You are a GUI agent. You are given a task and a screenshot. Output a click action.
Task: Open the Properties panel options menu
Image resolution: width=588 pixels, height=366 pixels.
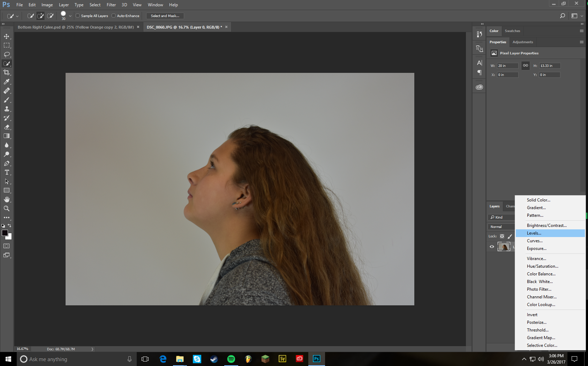click(581, 42)
